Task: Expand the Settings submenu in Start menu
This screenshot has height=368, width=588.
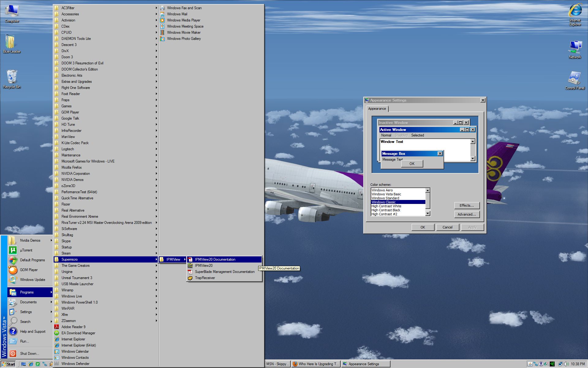Action: (x=26, y=312)
